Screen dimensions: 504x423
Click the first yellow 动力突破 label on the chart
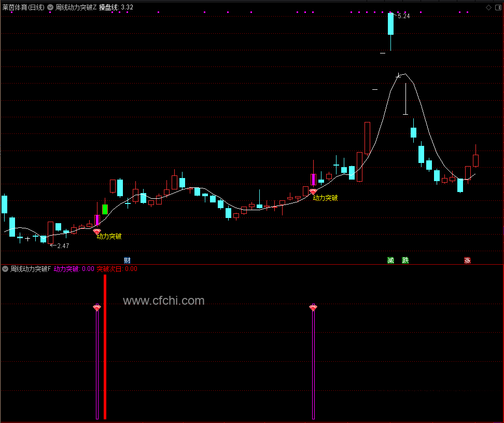109,237
